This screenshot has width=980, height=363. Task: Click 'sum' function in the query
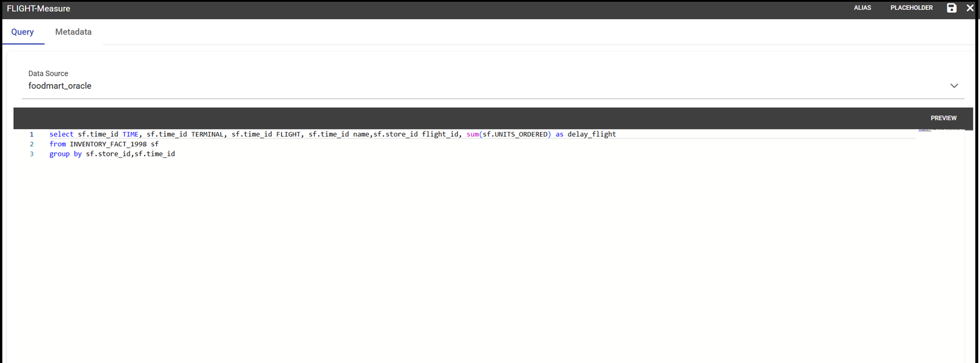click(472, 134)
